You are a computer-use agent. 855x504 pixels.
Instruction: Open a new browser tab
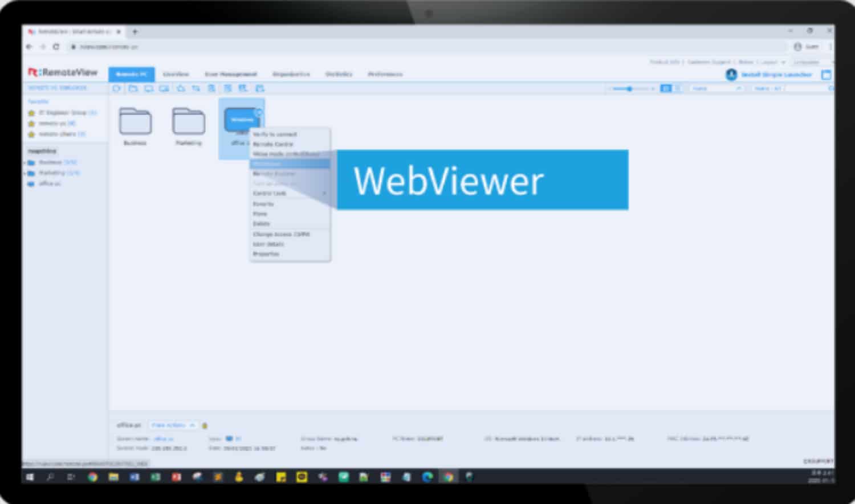tap(135, 31)
